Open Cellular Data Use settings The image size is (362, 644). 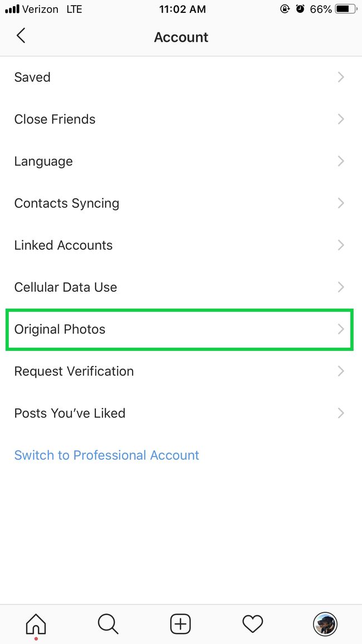(65, 287)
